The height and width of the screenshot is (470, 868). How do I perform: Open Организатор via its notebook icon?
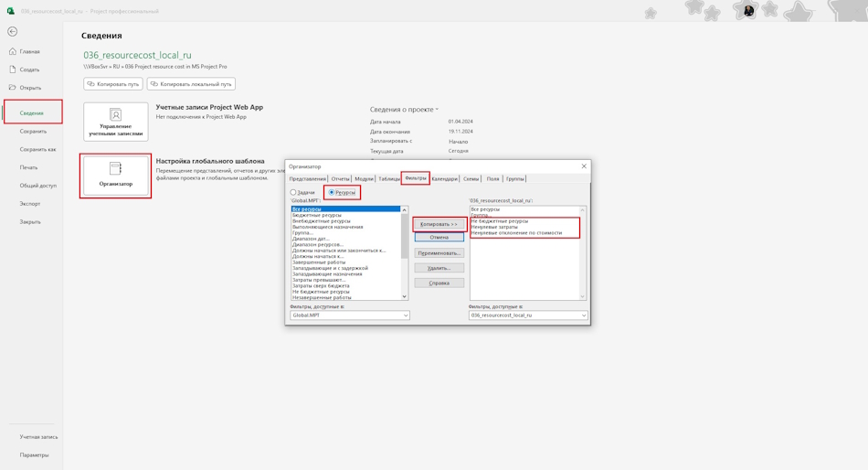click(115, 168)
